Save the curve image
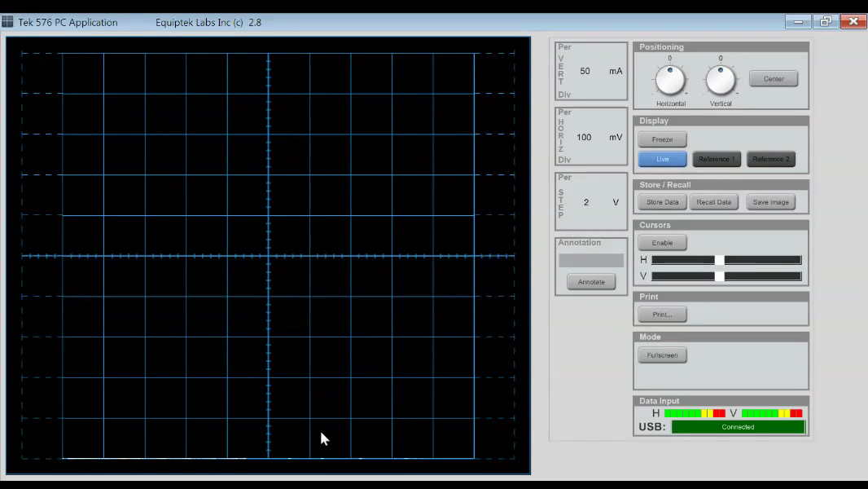The image size is (868, 489). (770, 202)
